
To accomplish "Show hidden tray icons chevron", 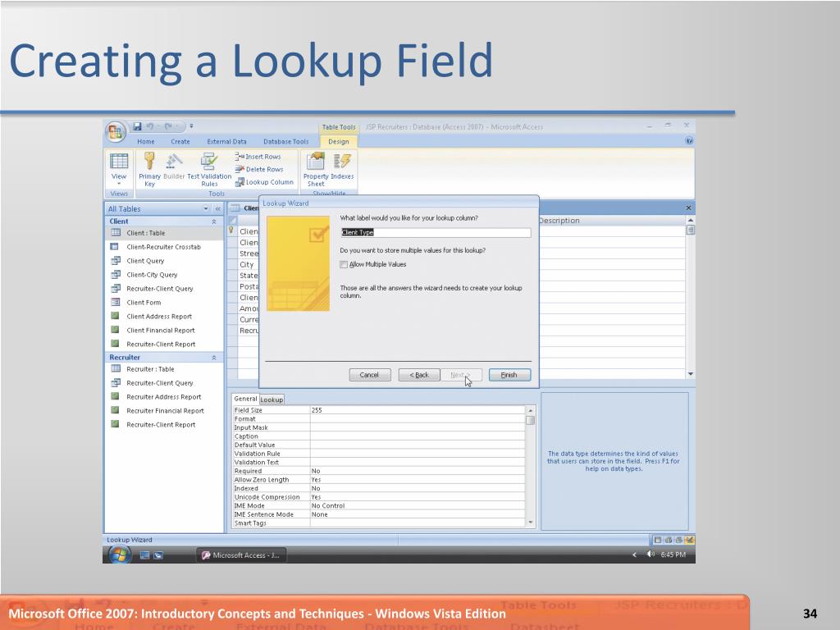I will [634, 555].
